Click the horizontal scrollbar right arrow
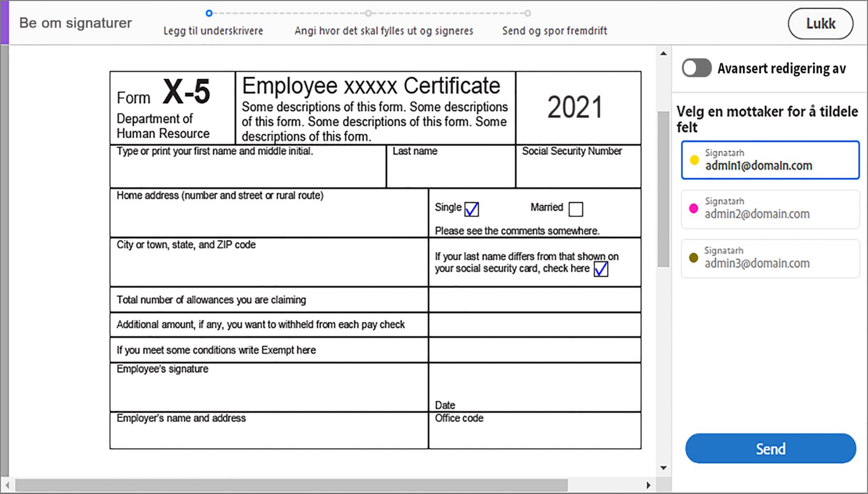Image resolution: width=868 pixels, height=494 pixels. [x=648, y=485]
